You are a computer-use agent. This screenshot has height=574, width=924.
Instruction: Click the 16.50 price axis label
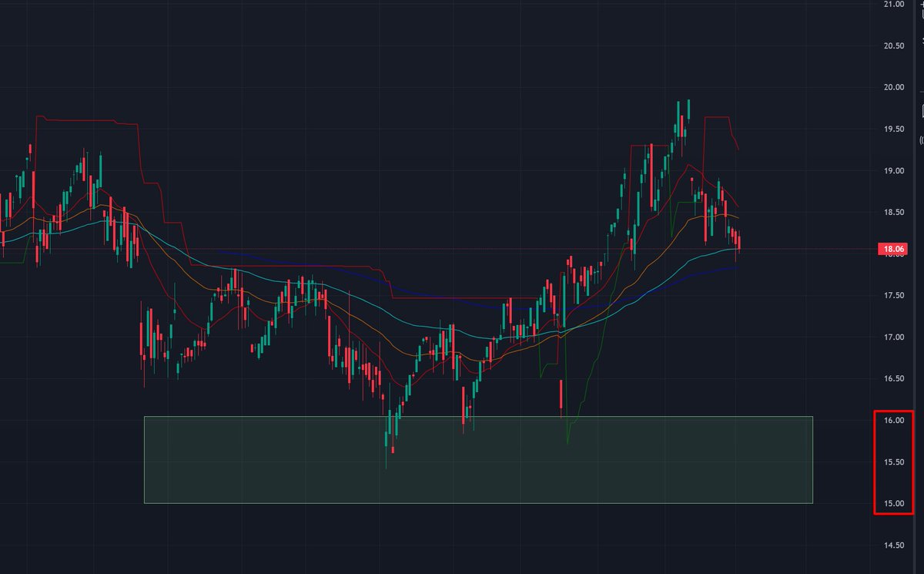[x=893, y=379]
